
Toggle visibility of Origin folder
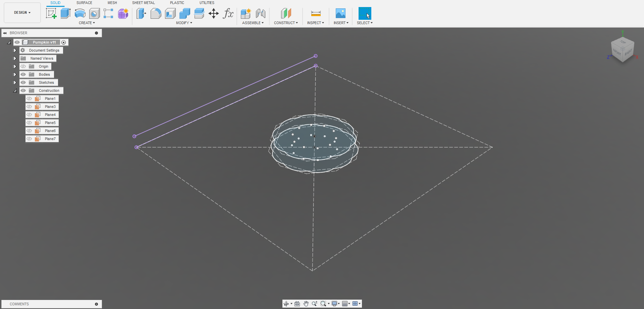[x=23, y=66]
